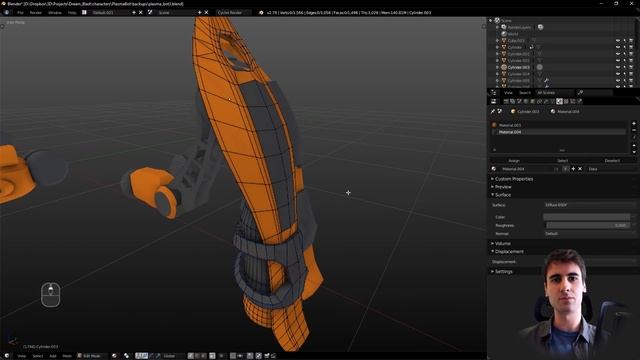Click the Roughness slider
This screenshot has height=360, width=640.
(x=588, y=225)
